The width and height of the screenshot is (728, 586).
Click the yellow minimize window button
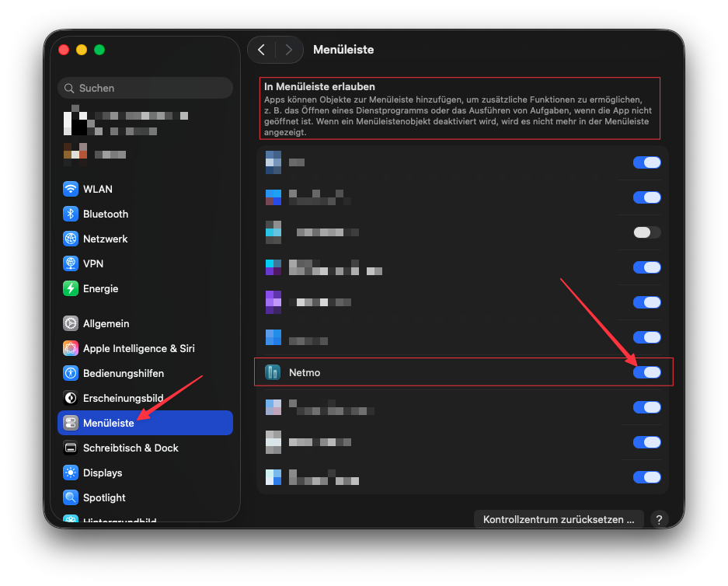(82, 50)
